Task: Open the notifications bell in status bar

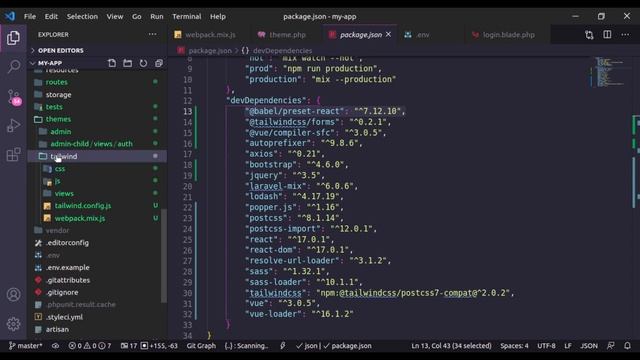Action: 627,346
